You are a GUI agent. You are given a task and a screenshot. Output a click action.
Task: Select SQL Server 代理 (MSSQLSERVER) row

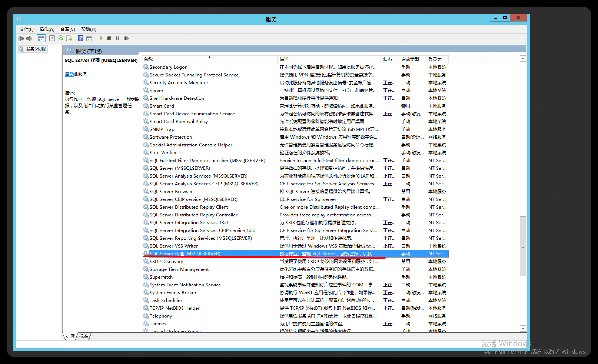(x=295, y=254)
